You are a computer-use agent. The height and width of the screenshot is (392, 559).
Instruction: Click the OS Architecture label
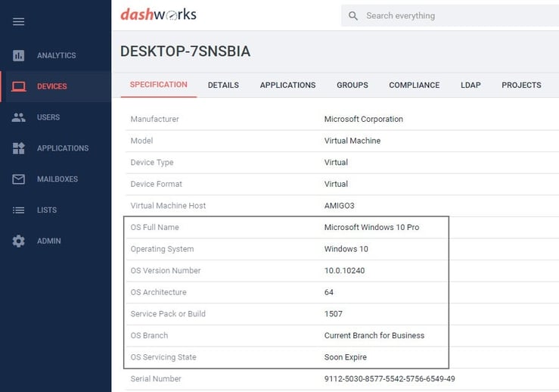[x=158, y=292]
